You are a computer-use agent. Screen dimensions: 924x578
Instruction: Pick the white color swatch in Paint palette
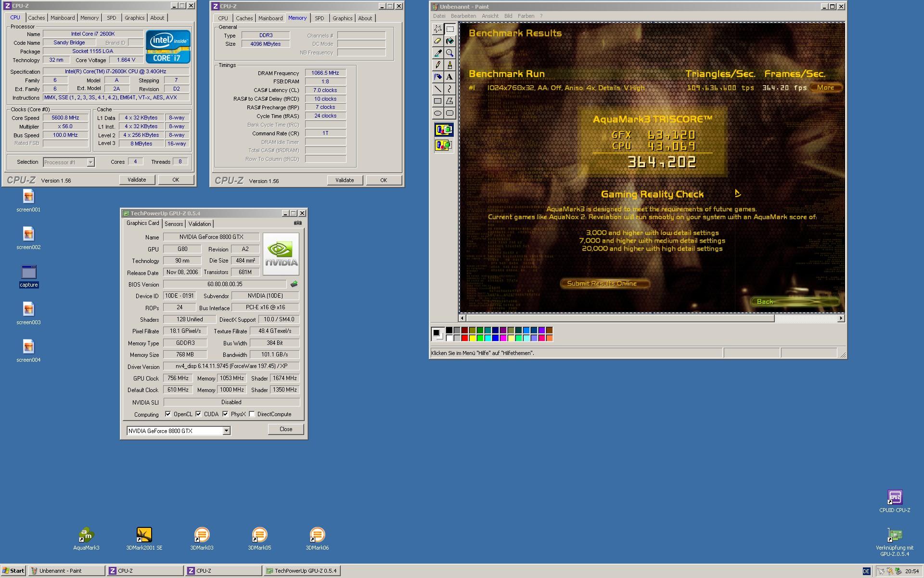point(449,338)
